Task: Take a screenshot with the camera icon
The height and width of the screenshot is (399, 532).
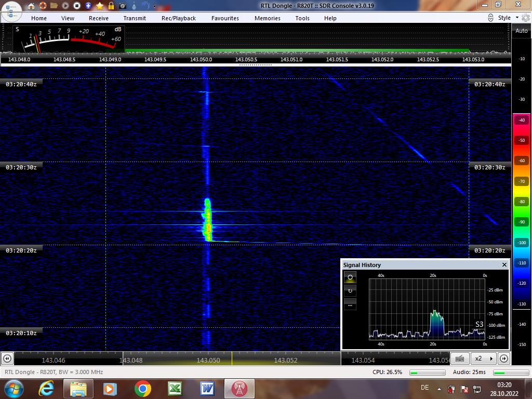Action: tap(123, 6)
